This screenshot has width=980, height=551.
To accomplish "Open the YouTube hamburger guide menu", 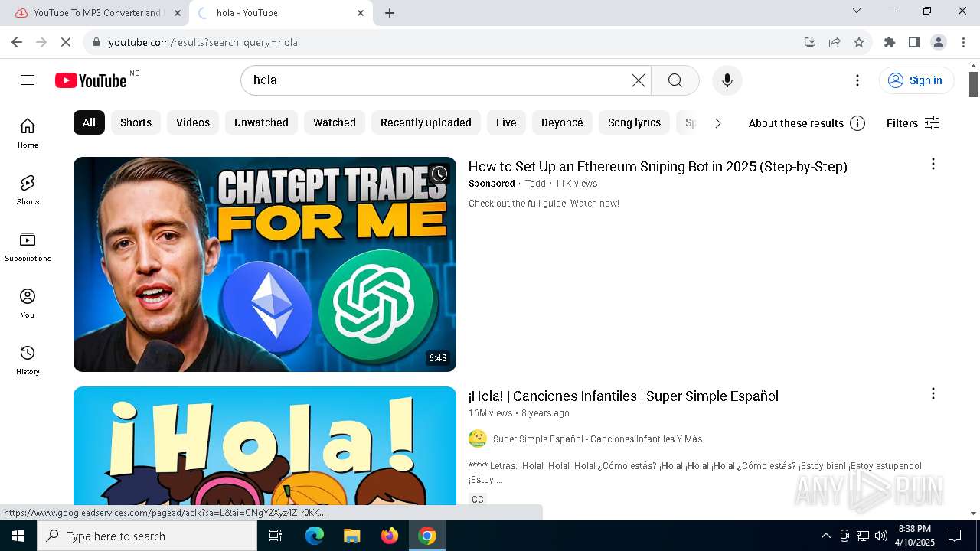I will (x=28, y=80).
